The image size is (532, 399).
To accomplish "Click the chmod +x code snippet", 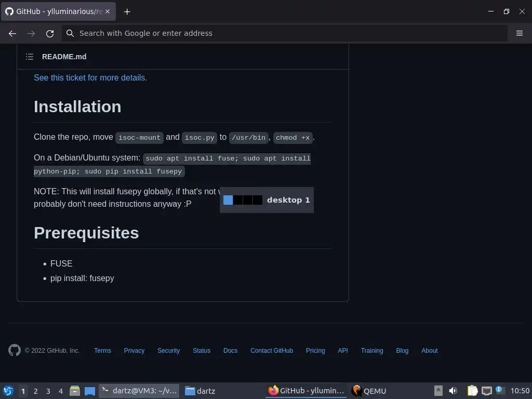I will 293,137.
